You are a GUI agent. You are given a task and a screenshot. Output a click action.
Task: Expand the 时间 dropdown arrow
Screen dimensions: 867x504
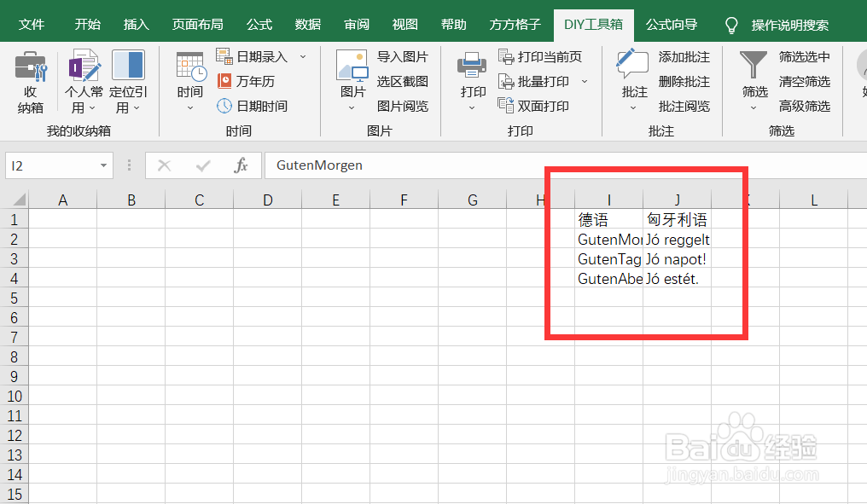(x=190, y=108)
